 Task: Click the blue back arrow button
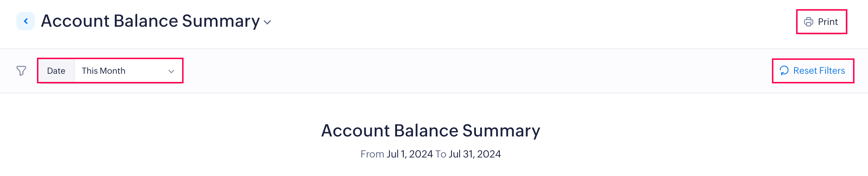click(26, 21)
